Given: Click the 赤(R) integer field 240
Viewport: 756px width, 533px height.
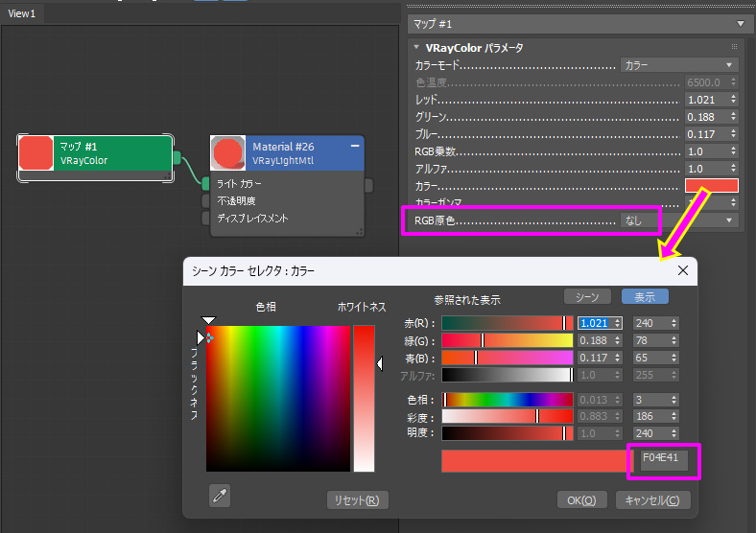Looking at the screenshot, I should coord(651,323).
